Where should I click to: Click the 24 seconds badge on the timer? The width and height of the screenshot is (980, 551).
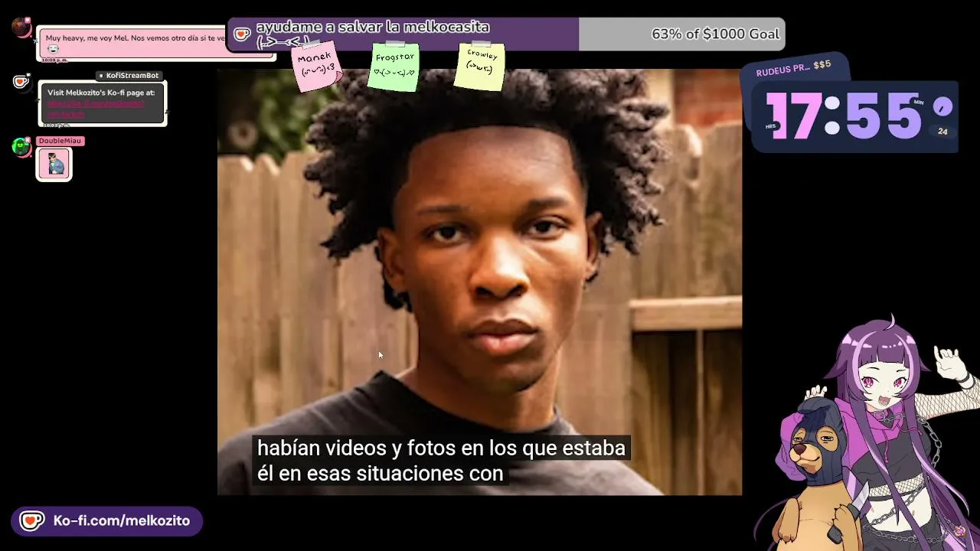(942, 132)
